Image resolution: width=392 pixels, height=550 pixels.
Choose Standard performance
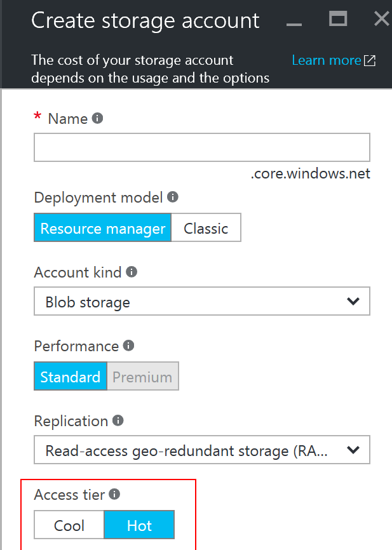click(x=71, y=377)
